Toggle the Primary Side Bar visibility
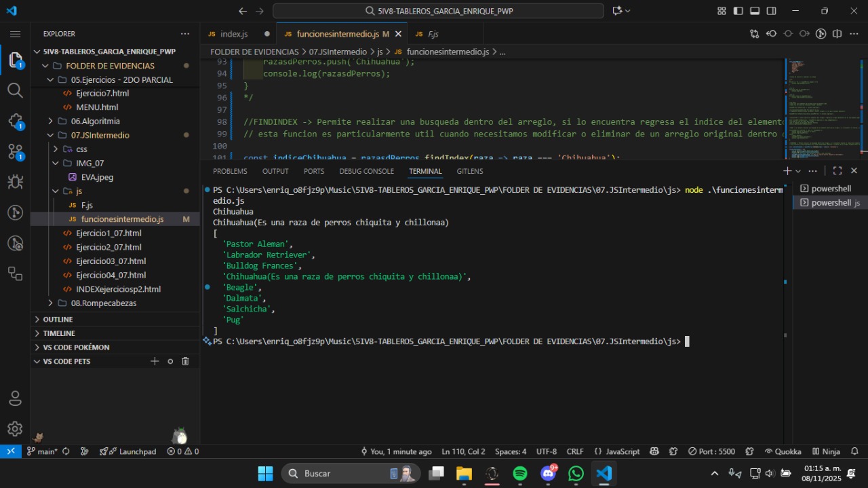This screenshot has height=488, width=868. [x=738, y=11]
